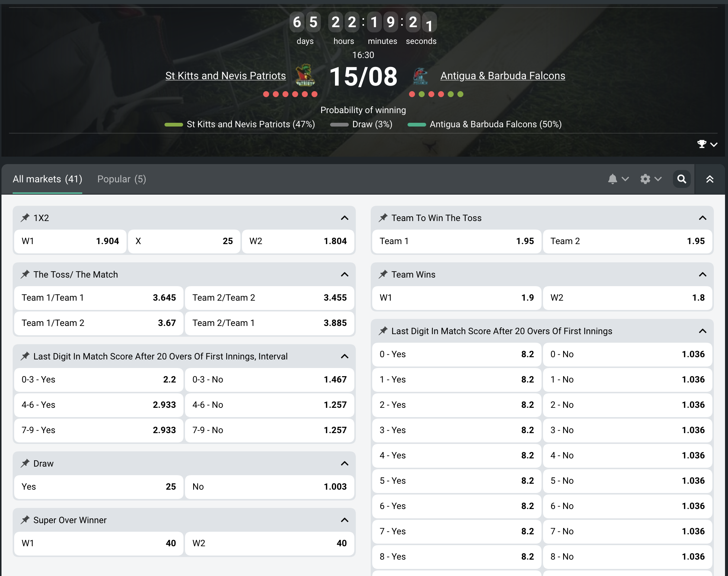Pin the 1X2 market
Viewport: 728px width, 576px height.
(x=25, y=218)
